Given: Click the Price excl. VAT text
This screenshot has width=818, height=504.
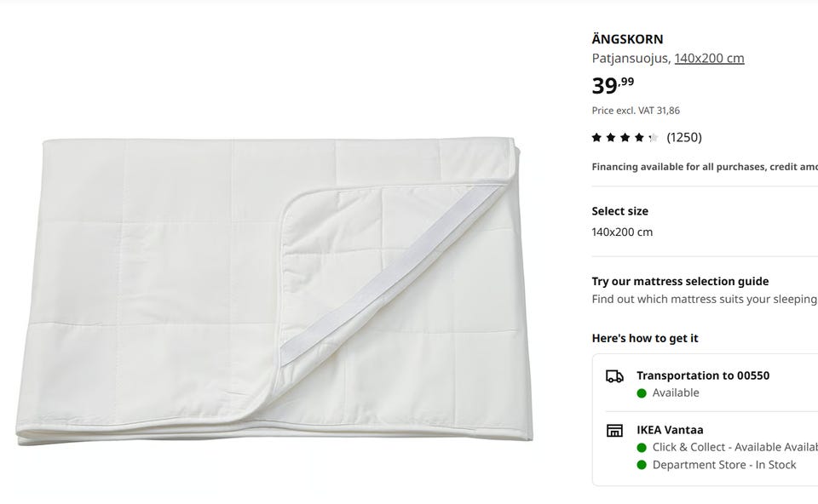Looking at the screenshot, I should pos(636,111).
